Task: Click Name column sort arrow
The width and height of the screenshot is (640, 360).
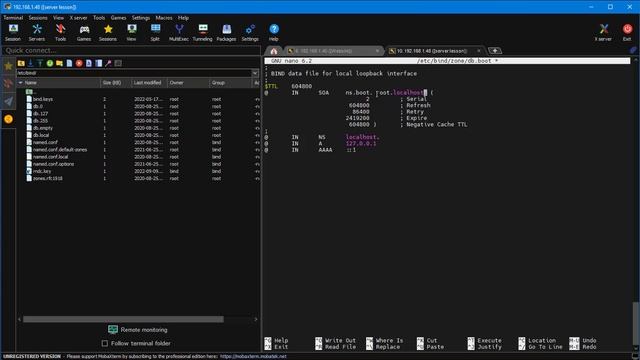Action: click(20, 83)
